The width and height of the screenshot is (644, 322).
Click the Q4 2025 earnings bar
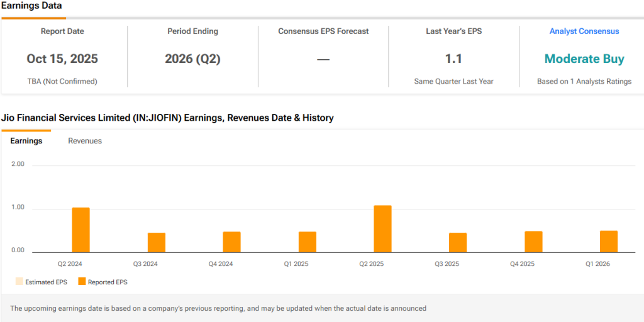click(x=533, y=241)
